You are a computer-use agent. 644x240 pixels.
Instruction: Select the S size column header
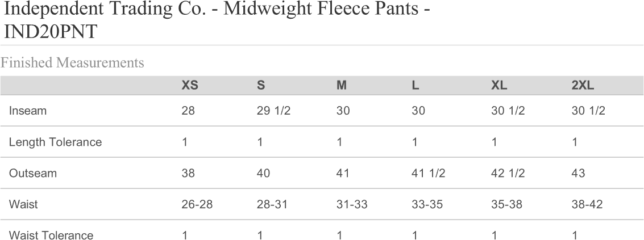point(261,86)
